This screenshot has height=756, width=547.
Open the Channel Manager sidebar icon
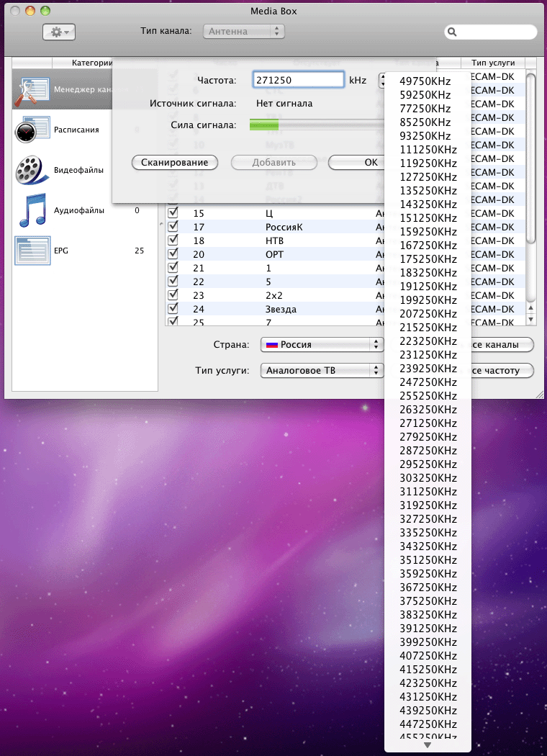coord(31,90)
